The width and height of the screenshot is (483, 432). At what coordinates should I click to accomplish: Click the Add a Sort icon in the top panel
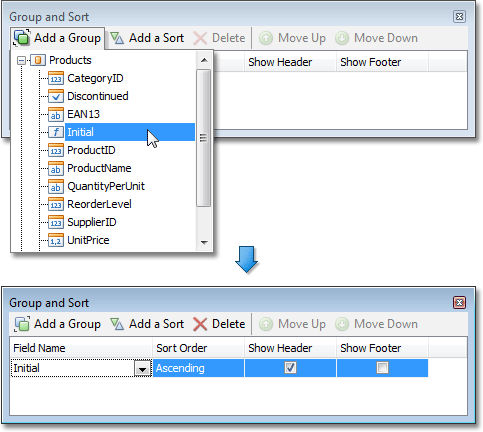pos(117,38)
